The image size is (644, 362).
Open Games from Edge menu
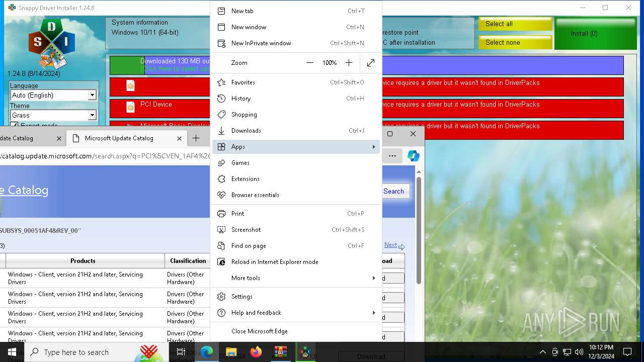(x=296, y=163)
